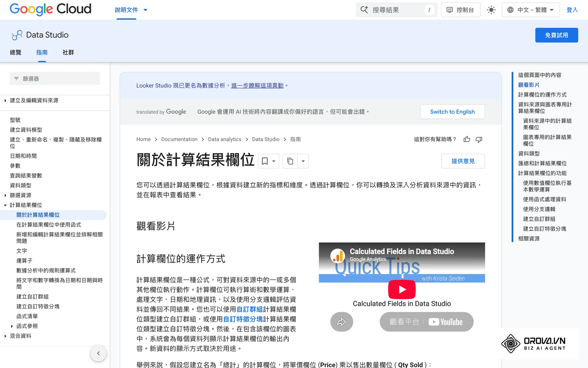Screen dimensions: 588x368
Task: Jump to 資料類型 in page contents
Action: coord(529,154)
